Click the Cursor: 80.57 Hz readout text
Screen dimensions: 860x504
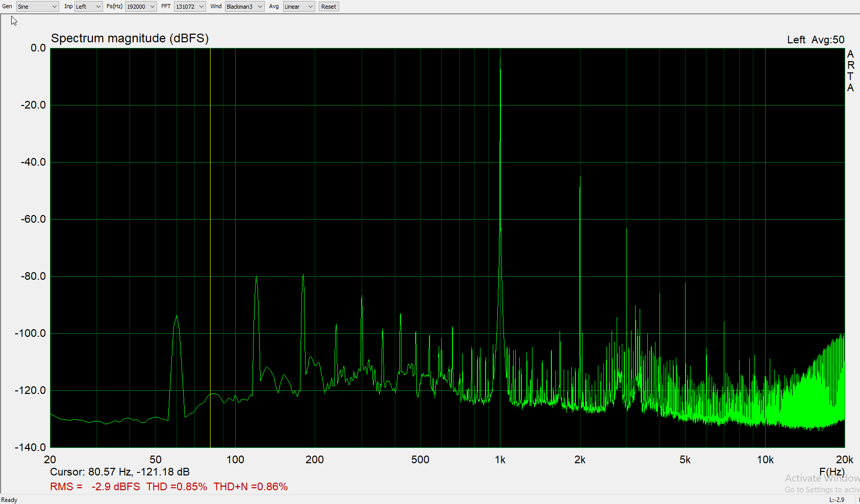[120, 472]
